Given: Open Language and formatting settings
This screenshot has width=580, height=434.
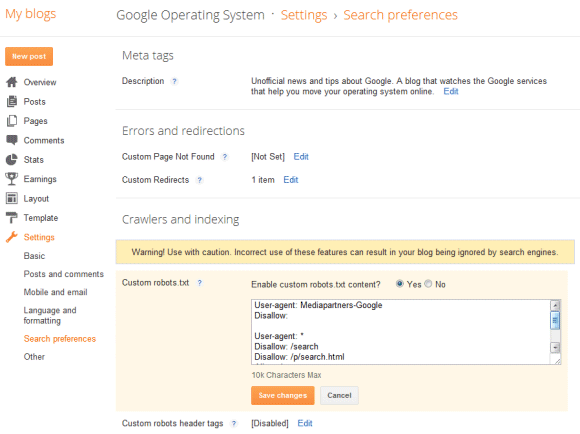Looking at the screenshot, I should click(x=50, y=315).
